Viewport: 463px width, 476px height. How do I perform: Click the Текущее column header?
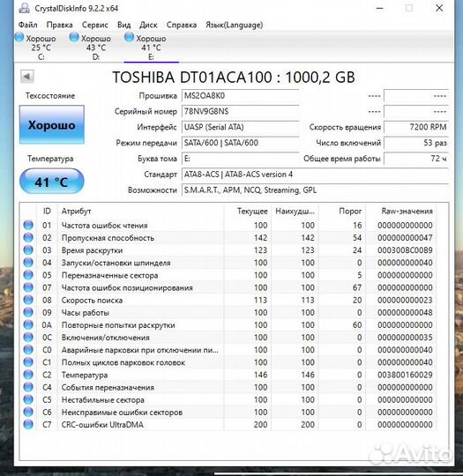[247, 211]
